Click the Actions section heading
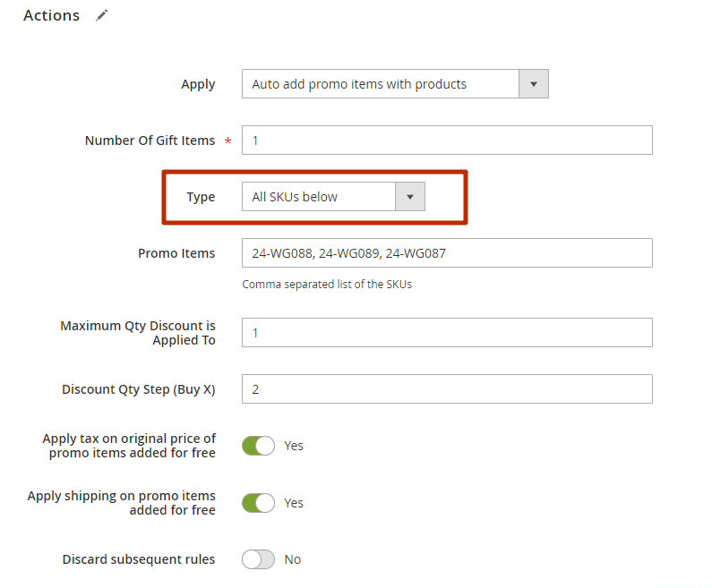Screen dimensions: 712x588 pos(52,15)
